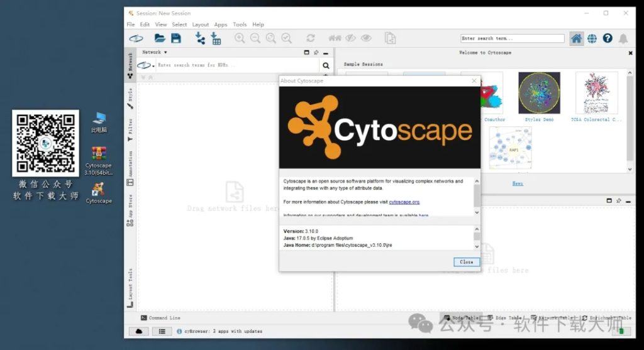Click the main search term input field
644x350 pixels.
pyautogui.click(x=512, y=38)
